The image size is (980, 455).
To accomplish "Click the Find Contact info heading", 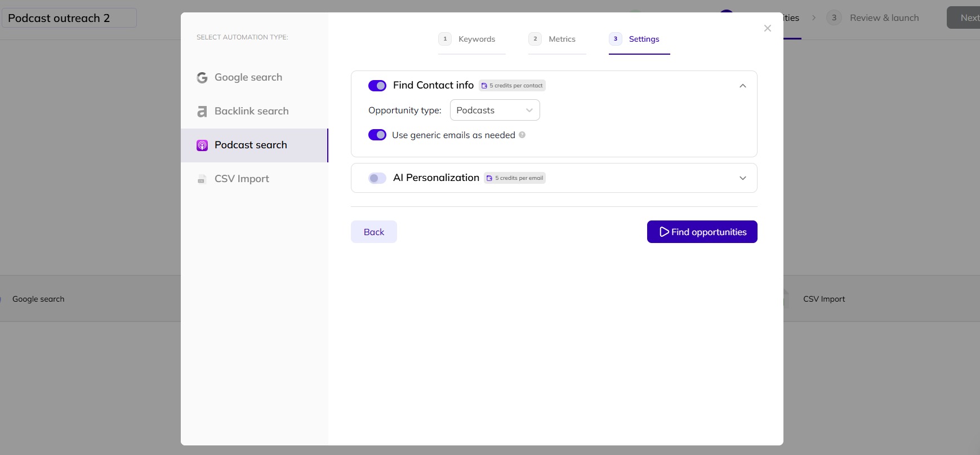I will tap(433, 85).
